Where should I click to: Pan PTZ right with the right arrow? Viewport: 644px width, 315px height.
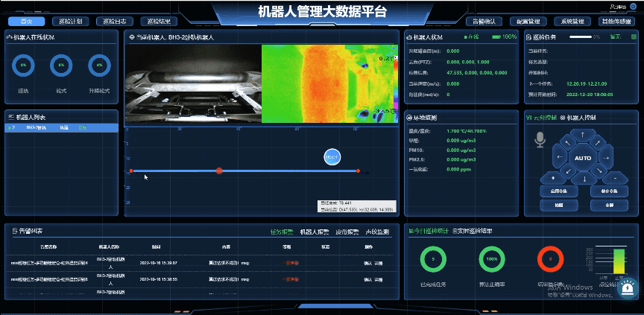click(606, 158)
